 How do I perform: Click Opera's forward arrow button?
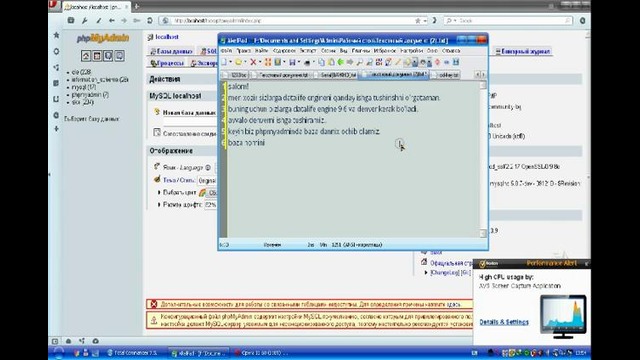[x=124, y=20]
